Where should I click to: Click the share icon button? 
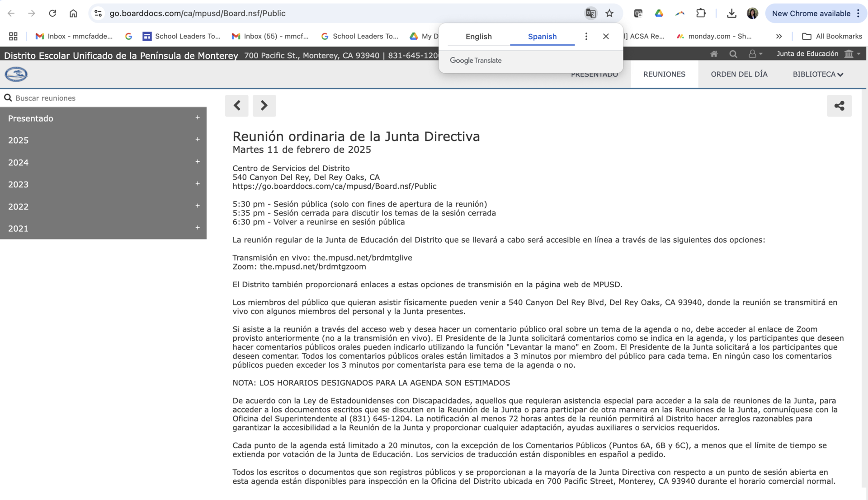[x=839, y=106]
